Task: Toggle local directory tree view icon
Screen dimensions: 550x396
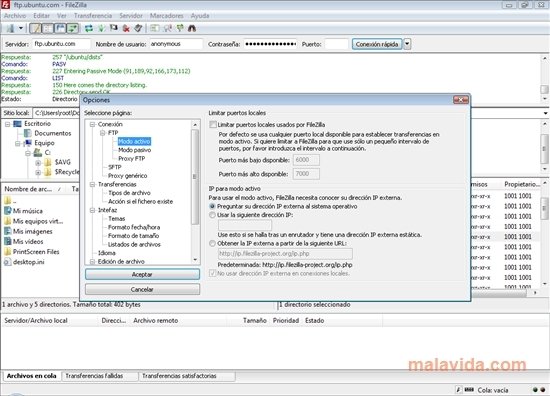Action: coord(48,28)
